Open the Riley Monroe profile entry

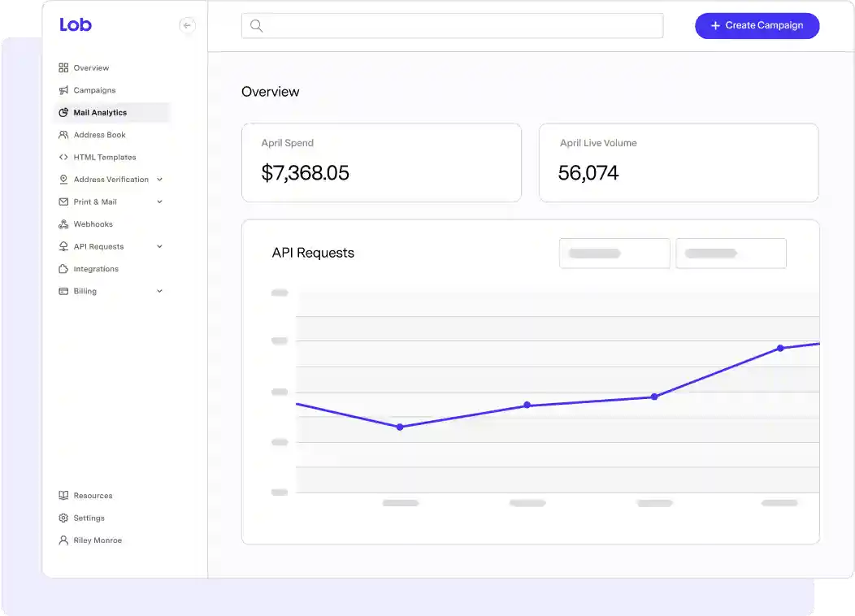tap(90, 540)
